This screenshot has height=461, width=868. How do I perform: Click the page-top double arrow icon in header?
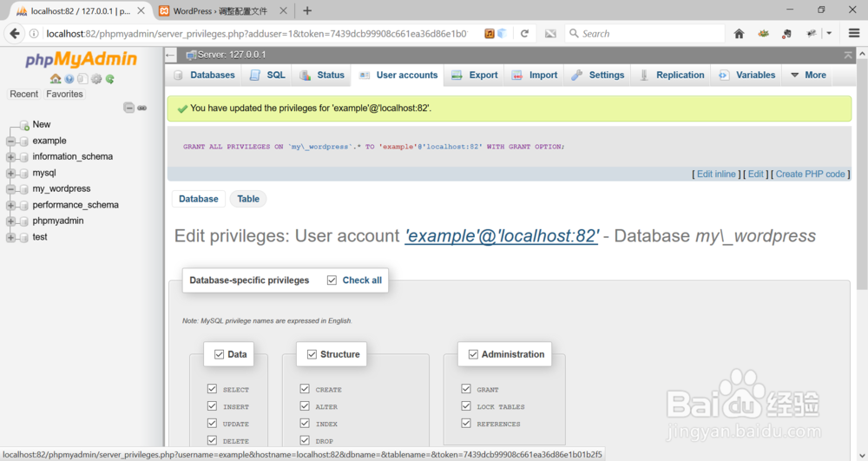tap(847, 55)
